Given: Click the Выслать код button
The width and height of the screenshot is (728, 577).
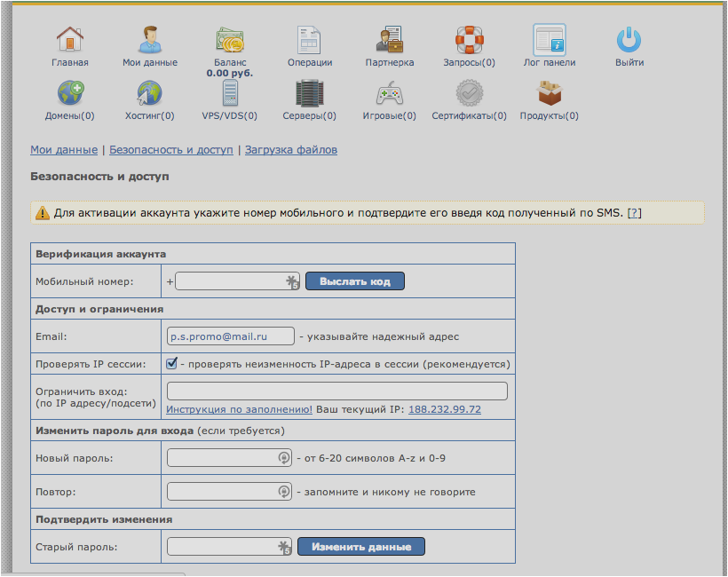Looking at the screenshot, I should [355, 281].
